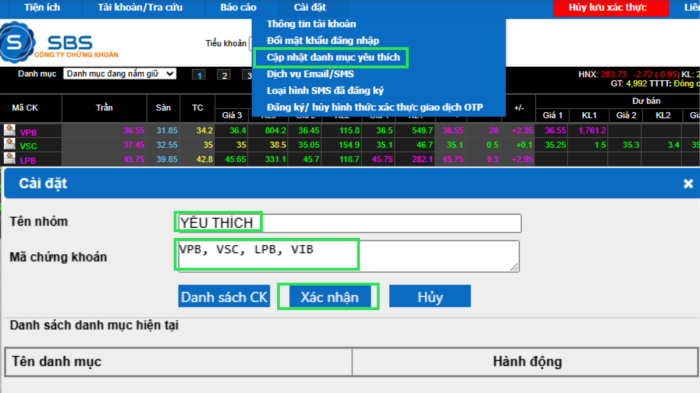Choose Dịch vụ Email/SMS entry
This screenshot has height=393, width=700.
click(310, 74)
